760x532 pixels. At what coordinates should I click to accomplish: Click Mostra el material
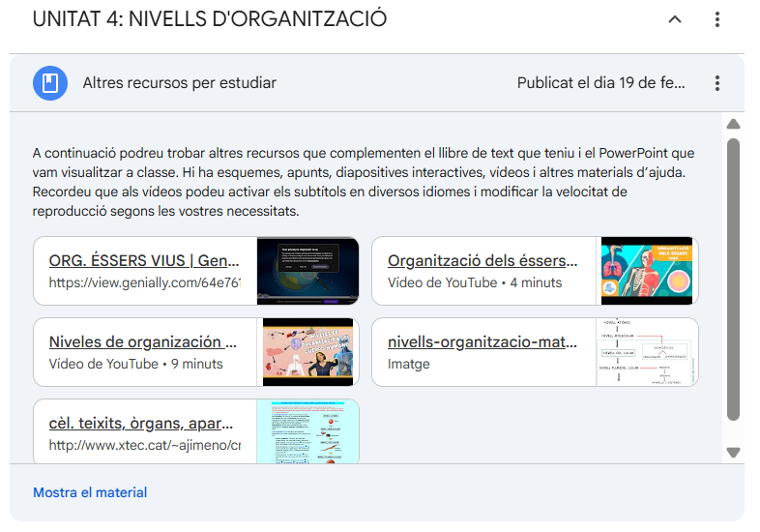pos(90,492)
